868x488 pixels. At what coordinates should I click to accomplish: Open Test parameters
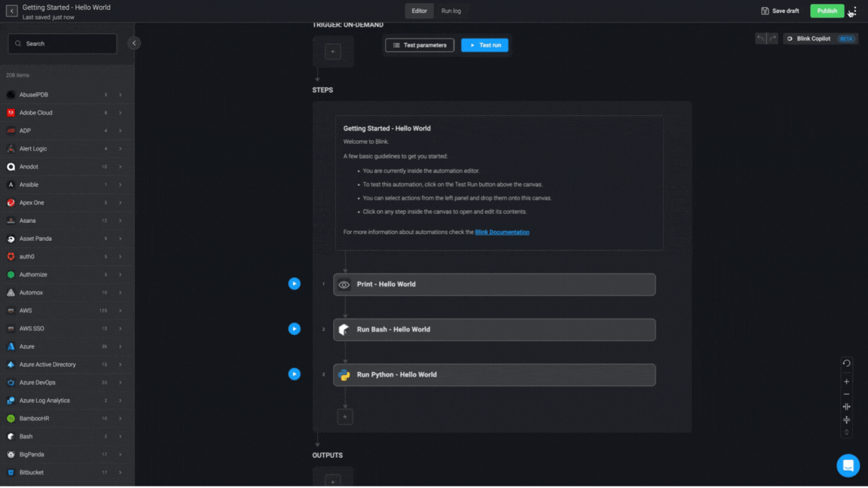pyautogui.click(x=420, y=45)
